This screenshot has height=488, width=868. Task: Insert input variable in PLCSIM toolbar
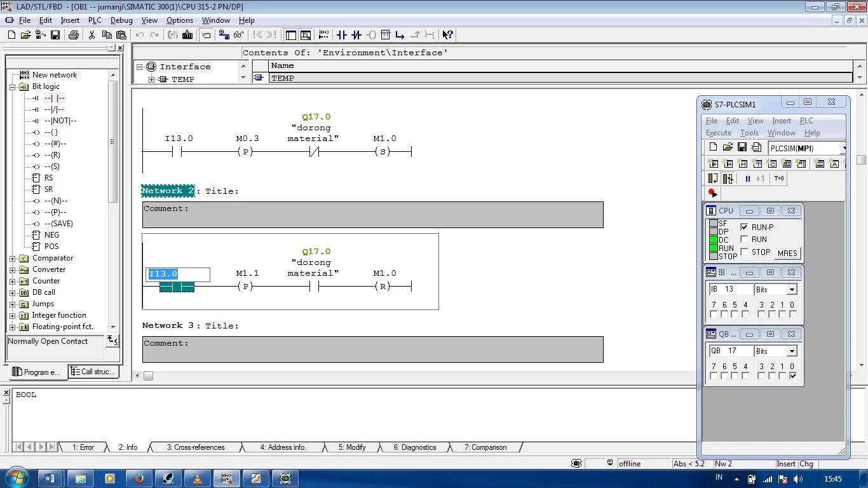point(714,163)
